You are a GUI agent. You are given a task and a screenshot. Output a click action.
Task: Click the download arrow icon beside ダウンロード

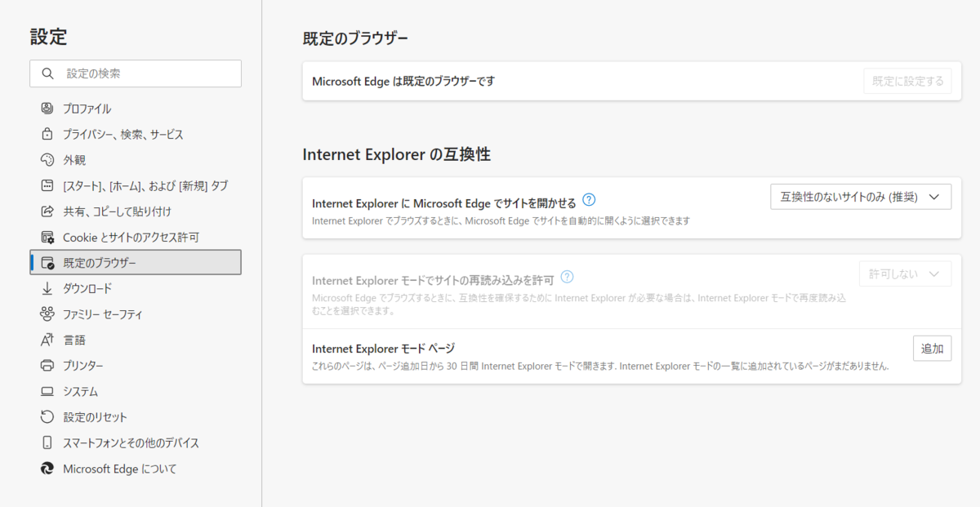point(47,288)
